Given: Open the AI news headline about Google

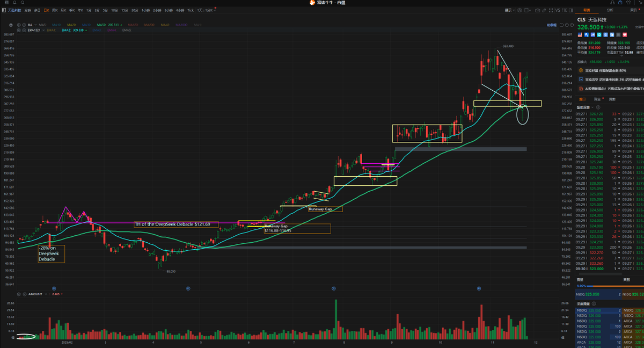Looking at the screenshot, I should point(611,89).
